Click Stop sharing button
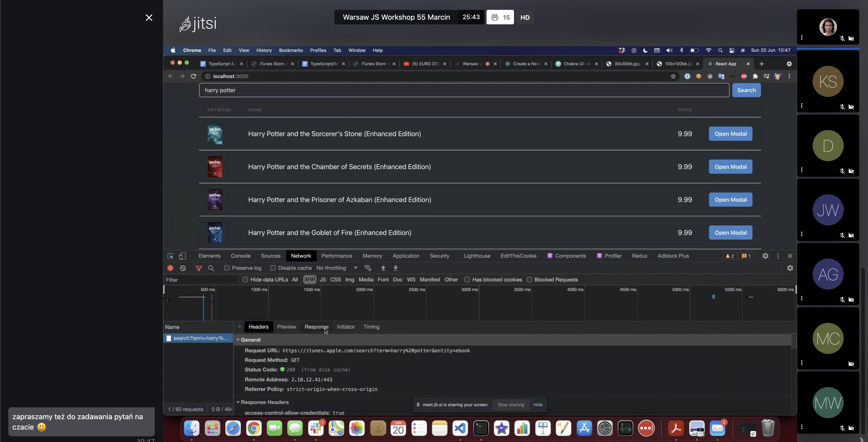868x442 pixels. [511, 404]
